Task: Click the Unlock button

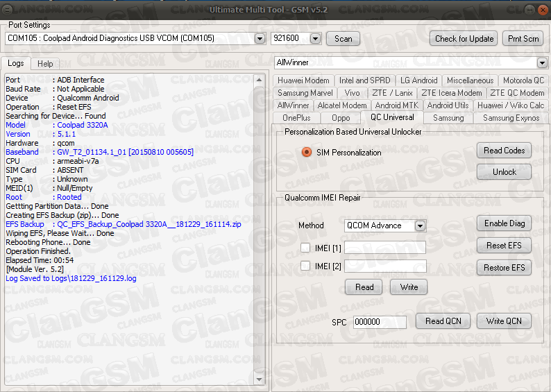Action: [504, 172]
